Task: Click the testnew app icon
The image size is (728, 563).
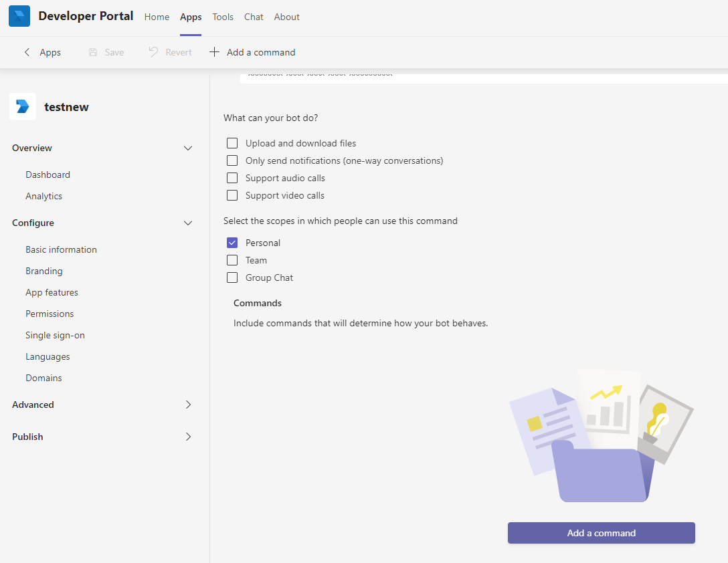Action: [x=22, y=106]
